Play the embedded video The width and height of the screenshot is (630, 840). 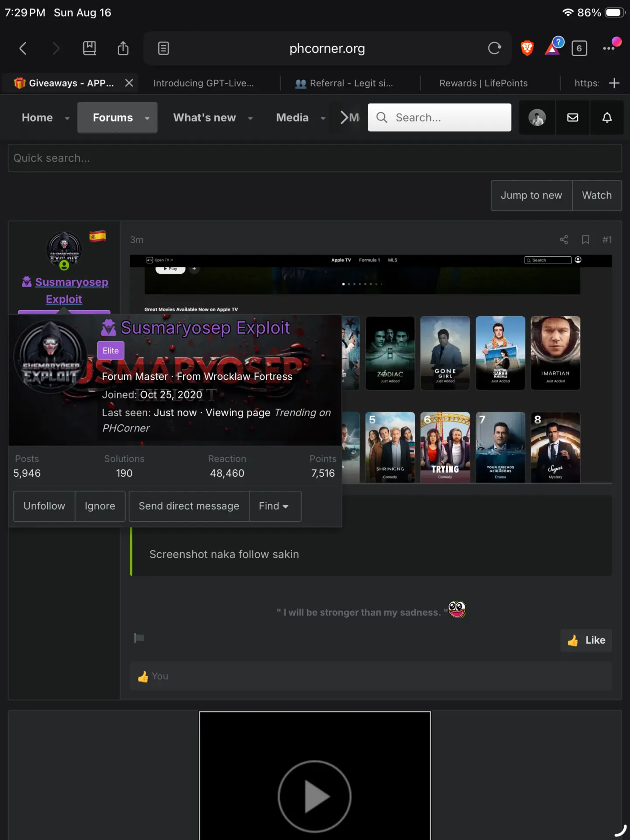pos(315,796)
